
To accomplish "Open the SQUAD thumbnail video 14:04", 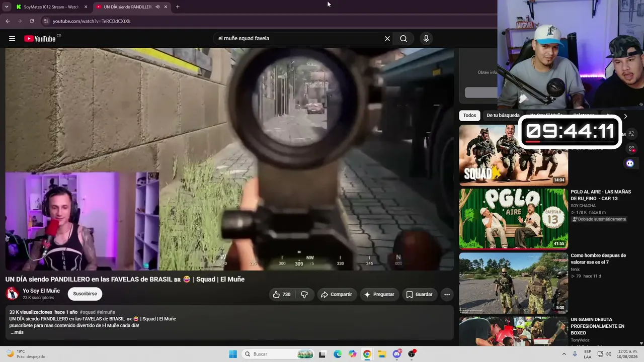I will pyautogui.click(x=514, y=155).
